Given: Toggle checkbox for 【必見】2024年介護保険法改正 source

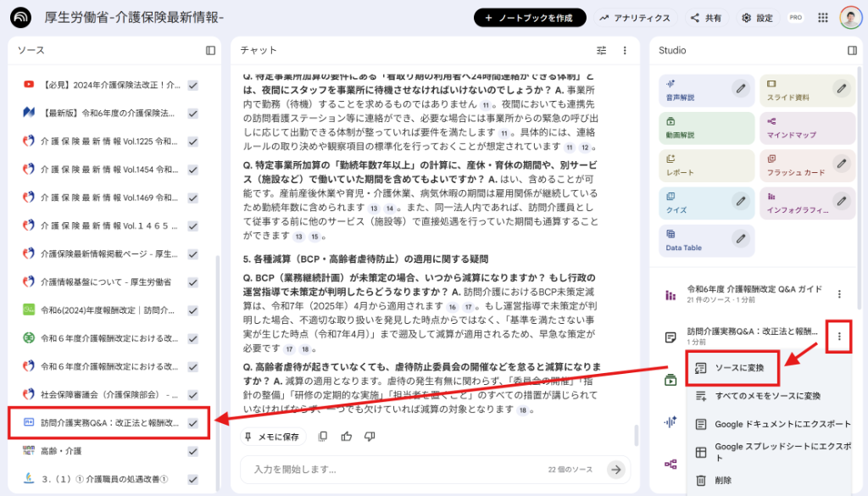Looking at the screenshot, I should click(192, 86).
